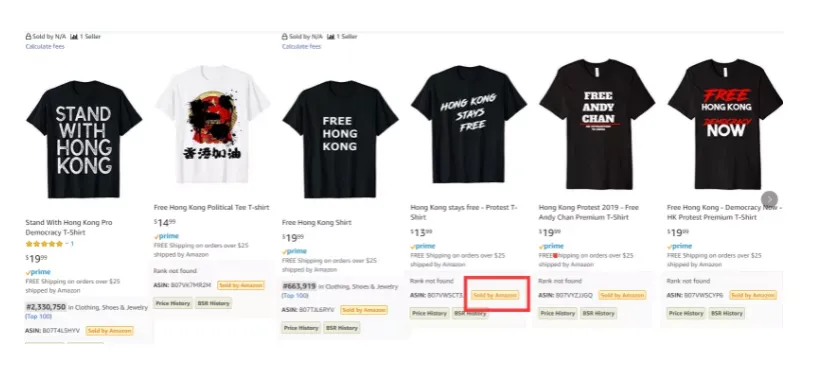This screenshot has width=823, height=368.
Task: Click first Calculate fees link
Action: tap(45, 47)
